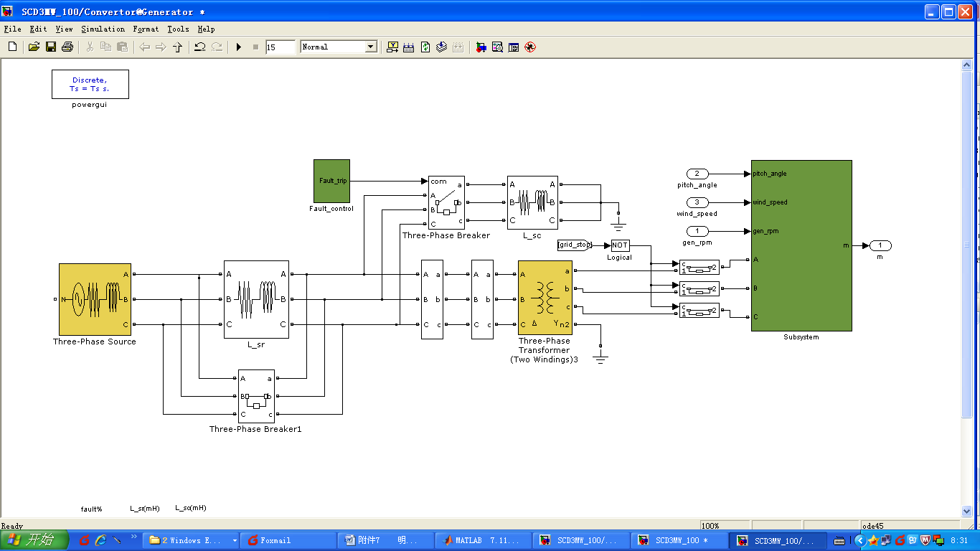Open the File menu

pos(12,29)
